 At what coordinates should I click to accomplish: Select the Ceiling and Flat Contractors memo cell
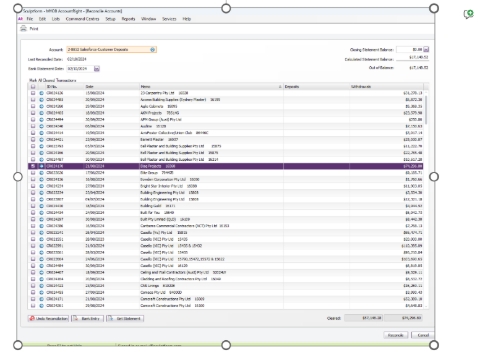pyautogui.click(x=211, y=272)
